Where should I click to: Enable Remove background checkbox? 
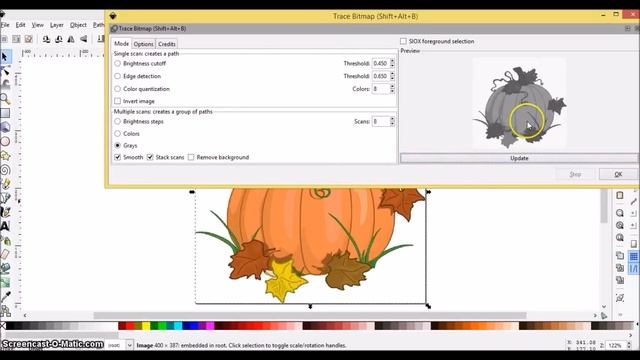click(191, 157)
